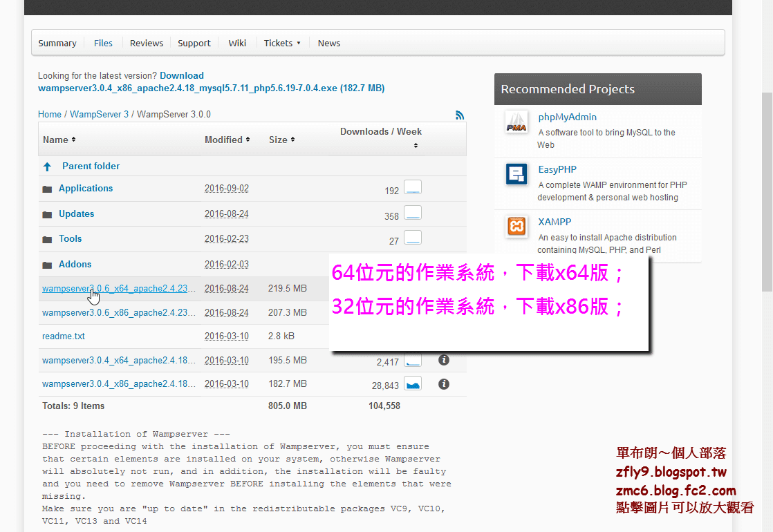Go to WampServer 3 breadcrumb
The width and height of the screenshot is (773, 532).
(x=99, y=114)
